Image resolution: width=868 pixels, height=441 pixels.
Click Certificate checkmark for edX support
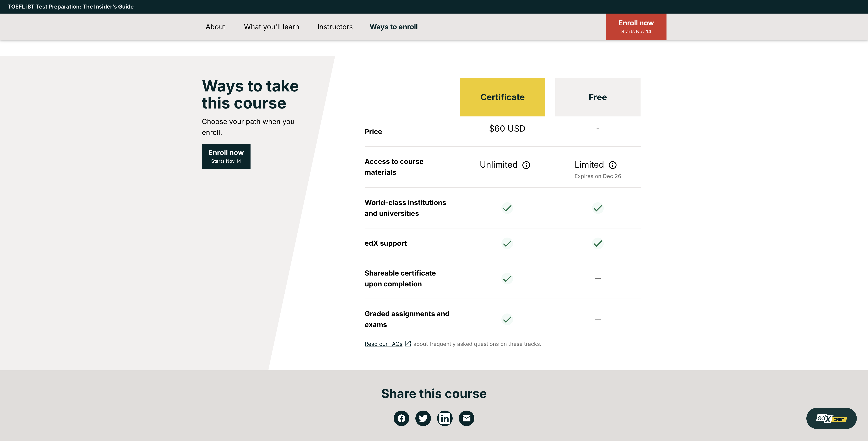coord(507,243)
